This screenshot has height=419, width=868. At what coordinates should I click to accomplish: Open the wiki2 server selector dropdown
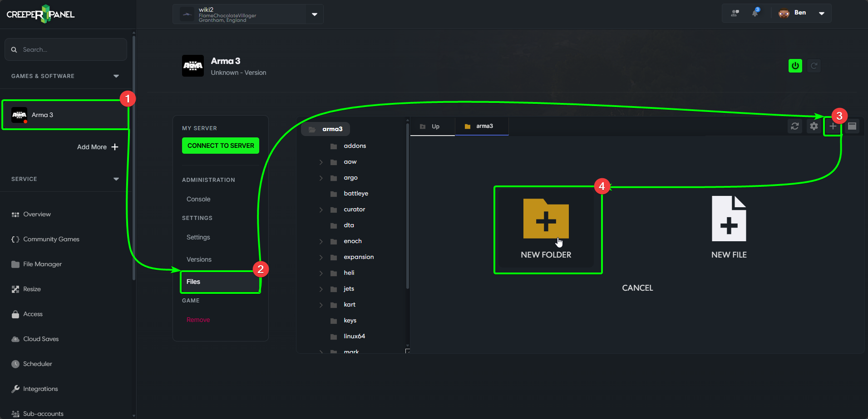coord(314,14)
